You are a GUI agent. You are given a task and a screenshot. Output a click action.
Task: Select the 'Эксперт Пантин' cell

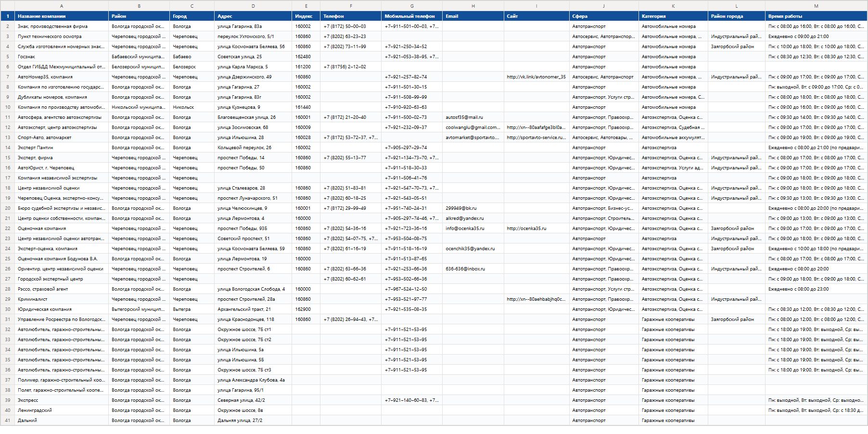pyautogui.click(x=62, y=148)
